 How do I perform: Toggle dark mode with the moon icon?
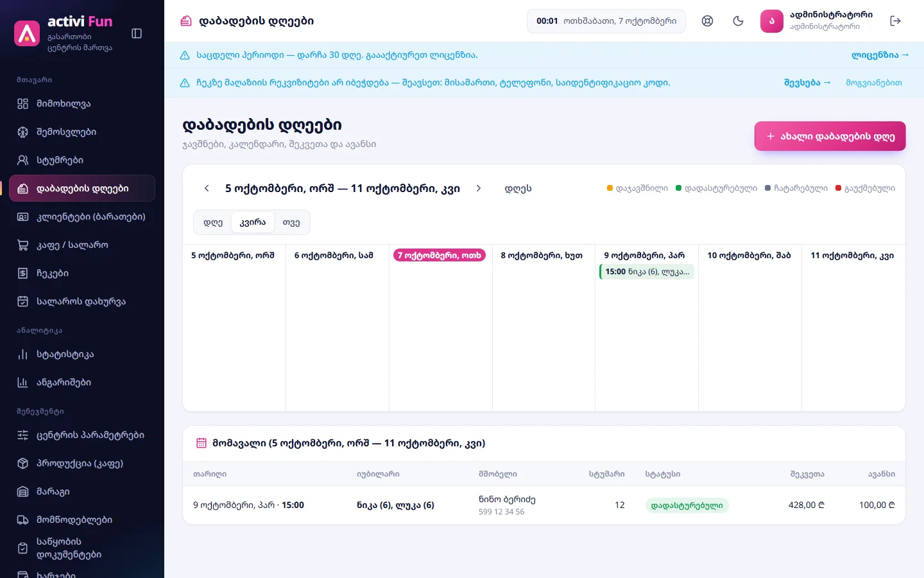click(x=738, y=21)
